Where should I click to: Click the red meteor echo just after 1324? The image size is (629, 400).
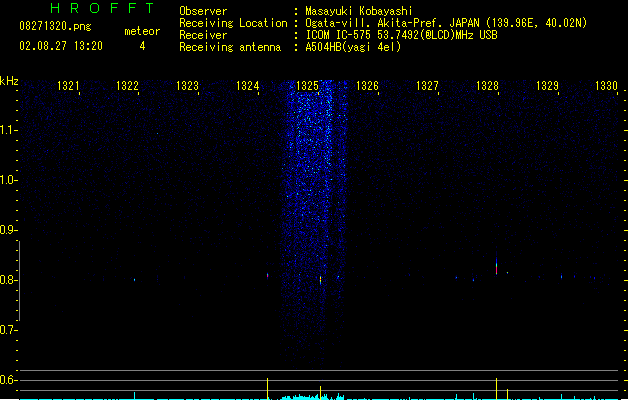click(x=268, y=275)
